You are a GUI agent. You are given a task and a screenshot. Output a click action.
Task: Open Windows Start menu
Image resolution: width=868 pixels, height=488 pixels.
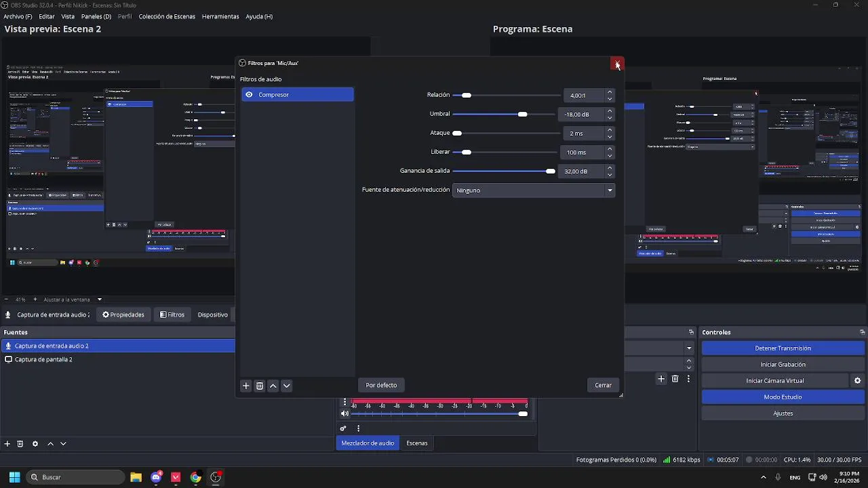point(14,477)
